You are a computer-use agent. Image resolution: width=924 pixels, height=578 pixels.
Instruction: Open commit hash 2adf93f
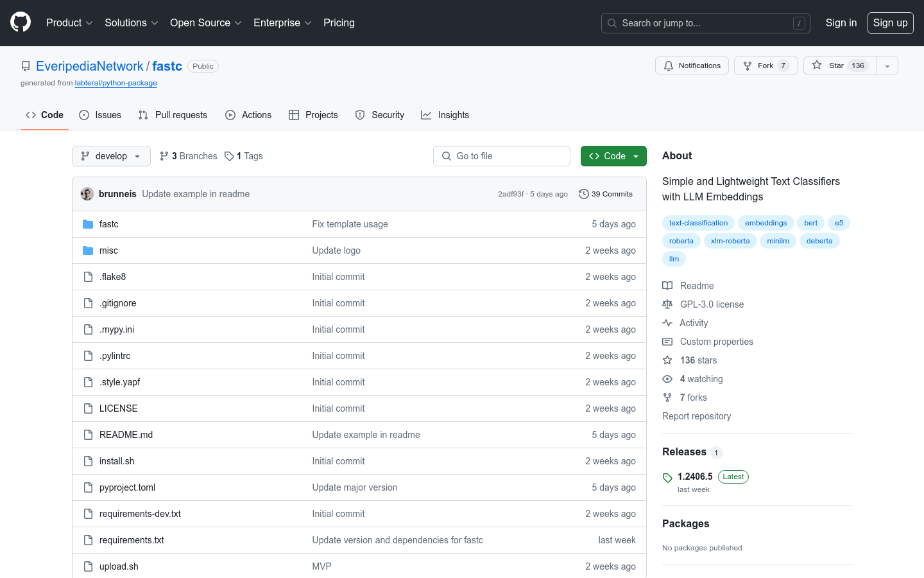[x=511, y=194]
